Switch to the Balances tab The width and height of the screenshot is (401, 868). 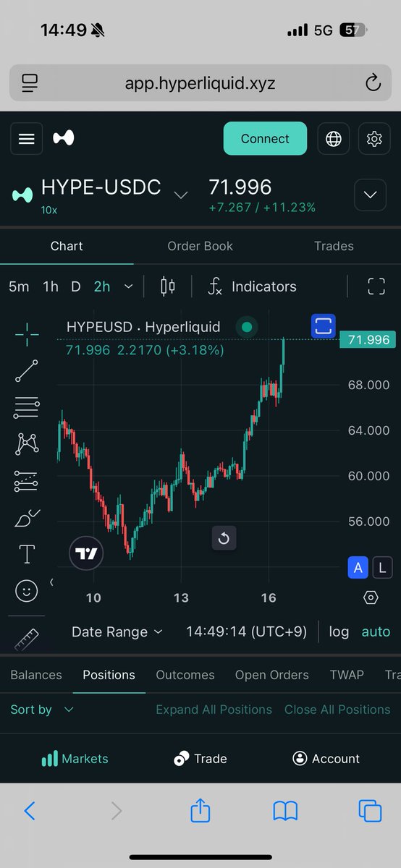(x=36, y=675)
